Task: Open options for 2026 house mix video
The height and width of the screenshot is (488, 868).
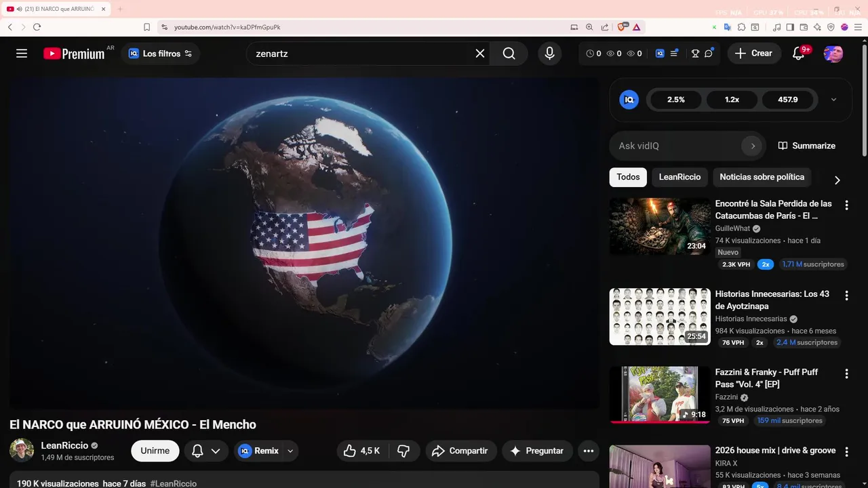Action: coord(846,452)
